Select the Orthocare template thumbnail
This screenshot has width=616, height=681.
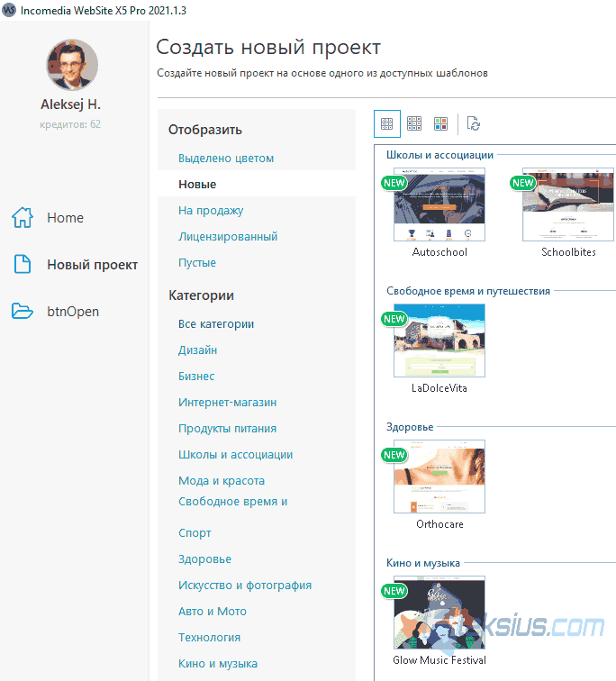[439, 477]
